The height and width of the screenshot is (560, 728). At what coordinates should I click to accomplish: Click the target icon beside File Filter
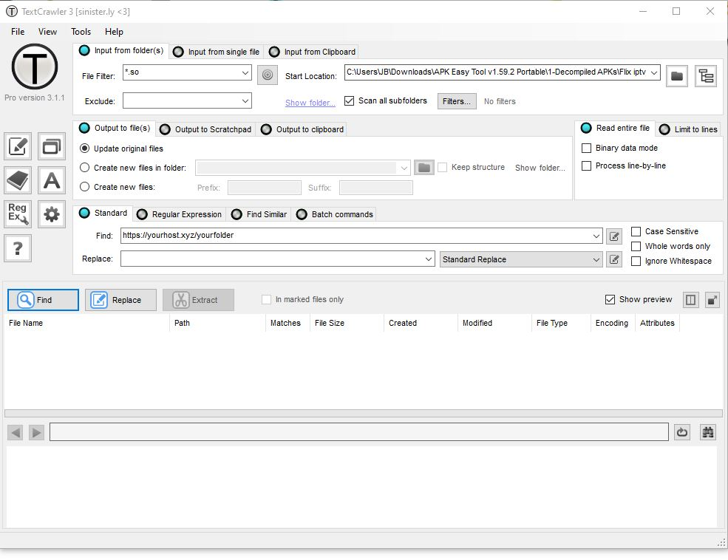(x=267, y=74)
